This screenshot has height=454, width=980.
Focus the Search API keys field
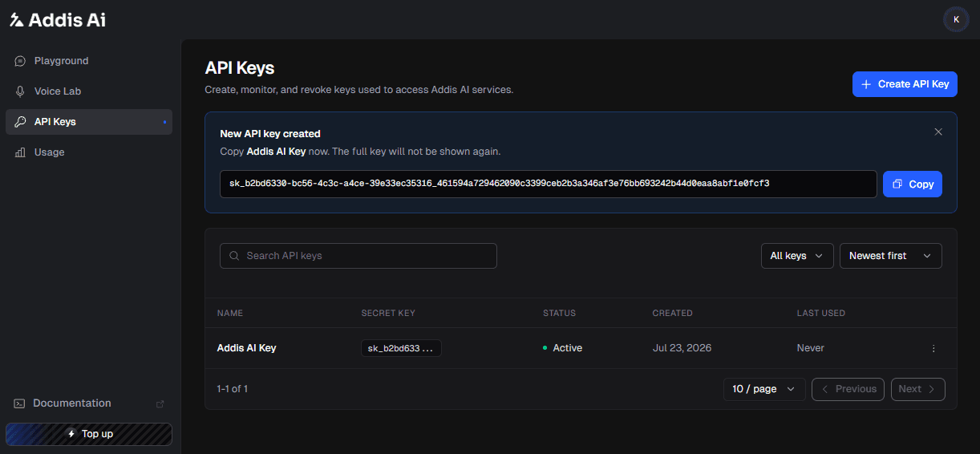click(x=358, y=256)
